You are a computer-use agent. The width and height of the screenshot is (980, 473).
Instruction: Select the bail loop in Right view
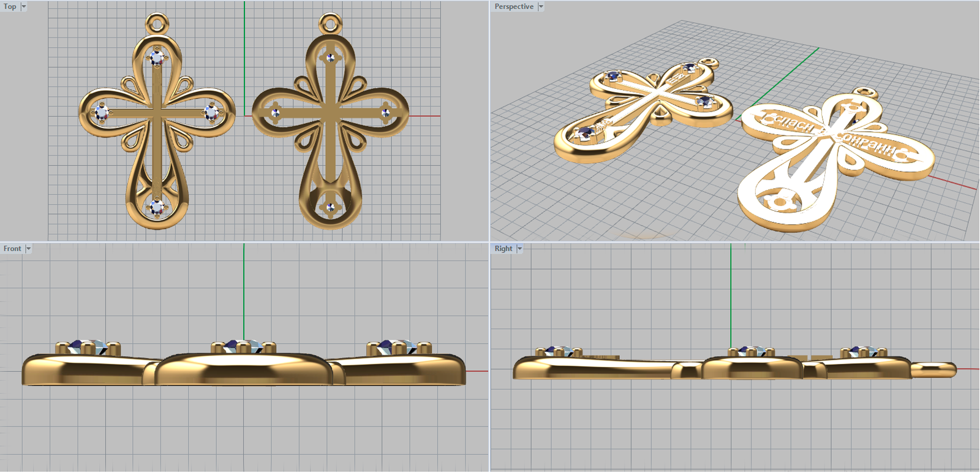click(x=934, y=369)
